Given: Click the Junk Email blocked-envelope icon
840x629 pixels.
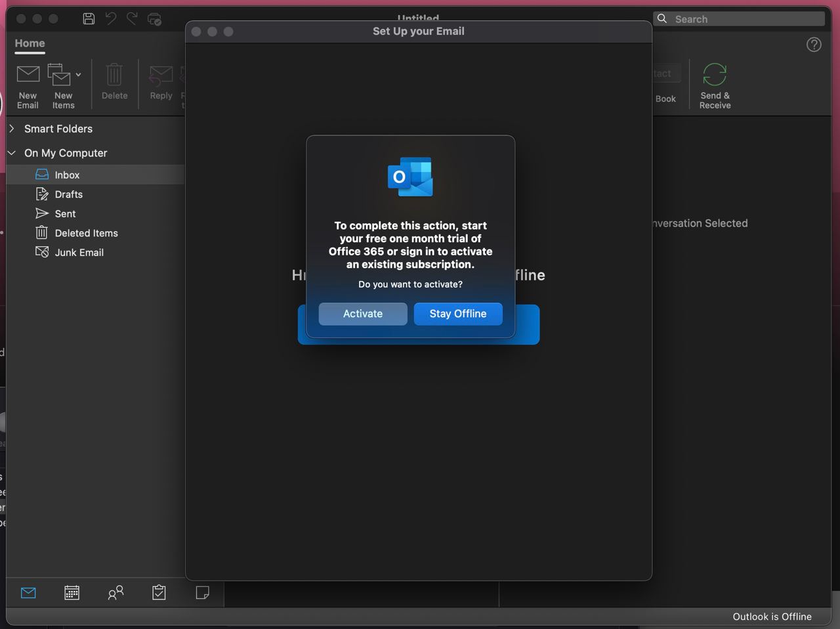Looking at the screenshot, I should [42, 252].
